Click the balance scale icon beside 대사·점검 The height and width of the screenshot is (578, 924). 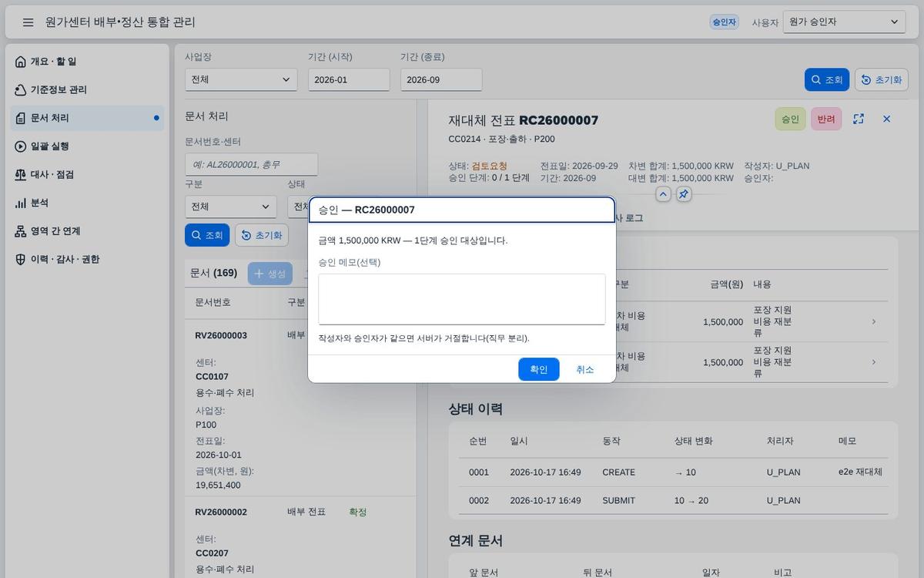click(x=21, y=175)
